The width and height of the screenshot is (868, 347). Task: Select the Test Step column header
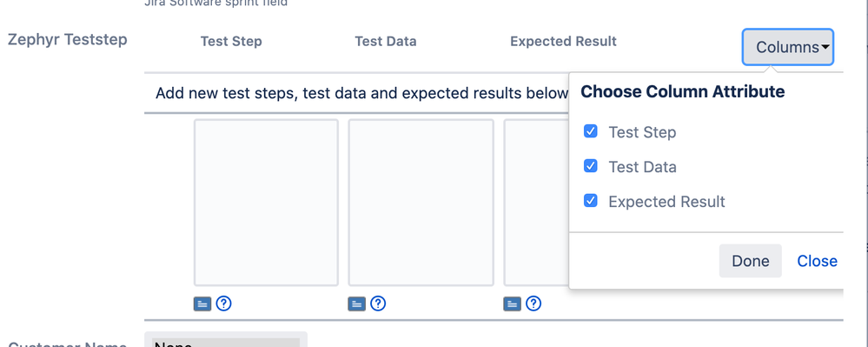click(231, 42)
